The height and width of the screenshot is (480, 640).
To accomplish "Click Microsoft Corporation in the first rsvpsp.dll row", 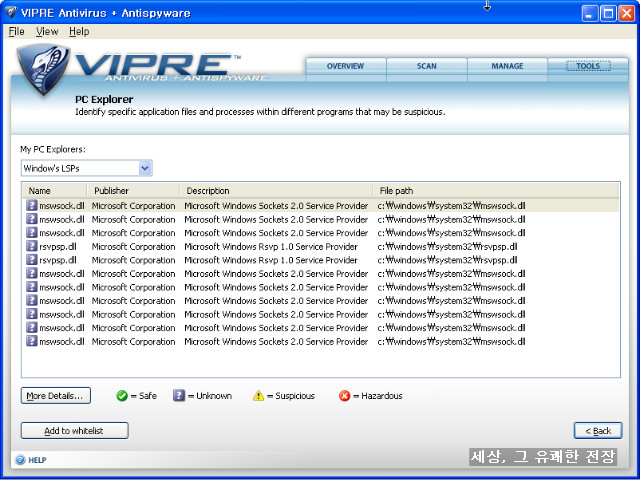I will (133, 247).
